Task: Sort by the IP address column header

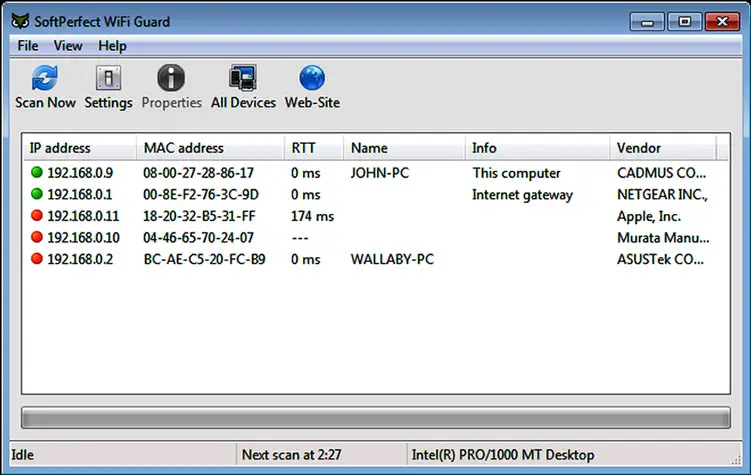Action: (80, 148)
